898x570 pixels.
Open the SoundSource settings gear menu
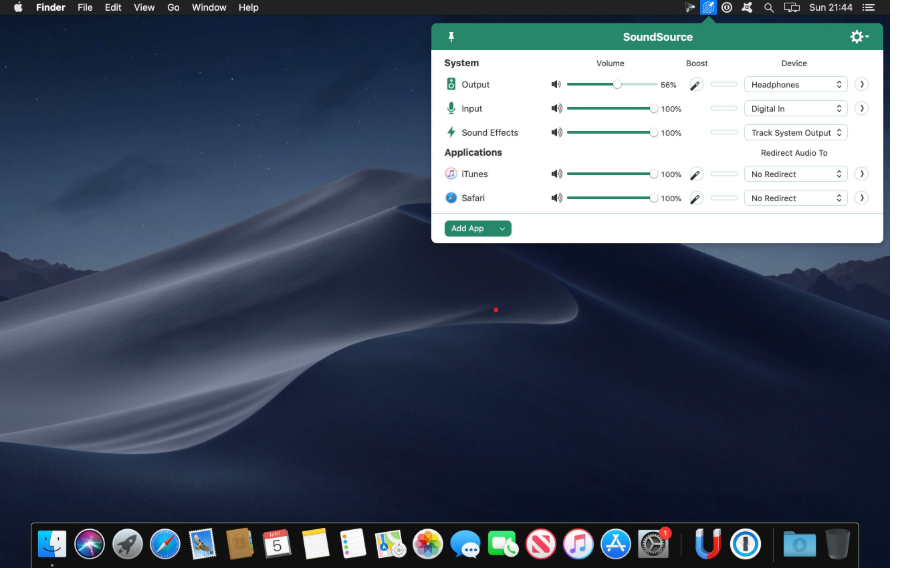858,37
